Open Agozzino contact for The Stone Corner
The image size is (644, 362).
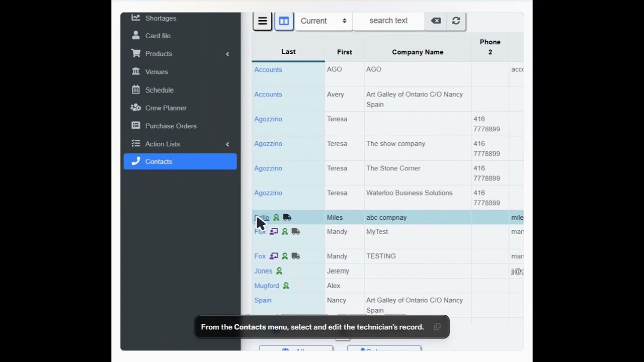pos(268,168)
